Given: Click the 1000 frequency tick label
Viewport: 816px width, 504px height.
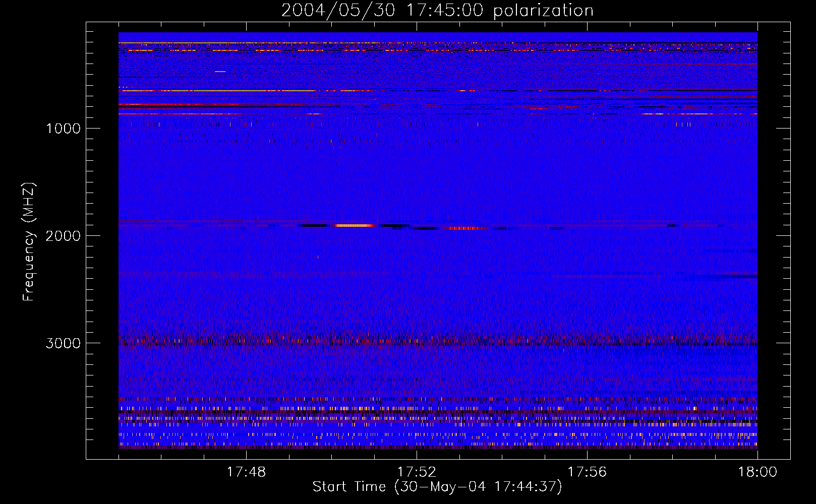Looking at the screenshot, I should (x=63, y=129).
